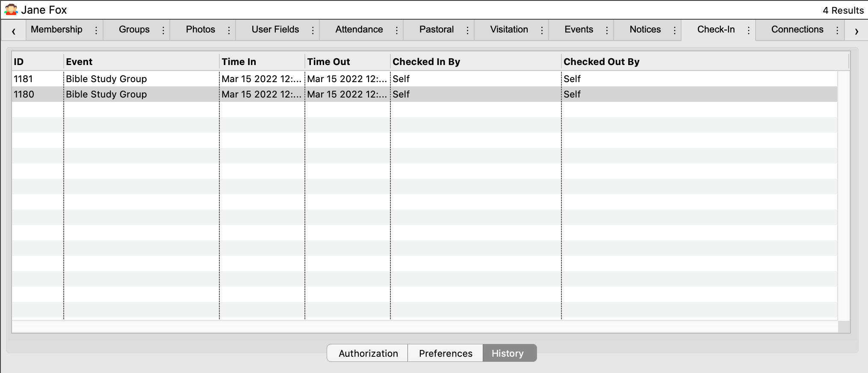868x373 pixels.
Task: Open the Membership tab options dots
Action: [96, 30]
